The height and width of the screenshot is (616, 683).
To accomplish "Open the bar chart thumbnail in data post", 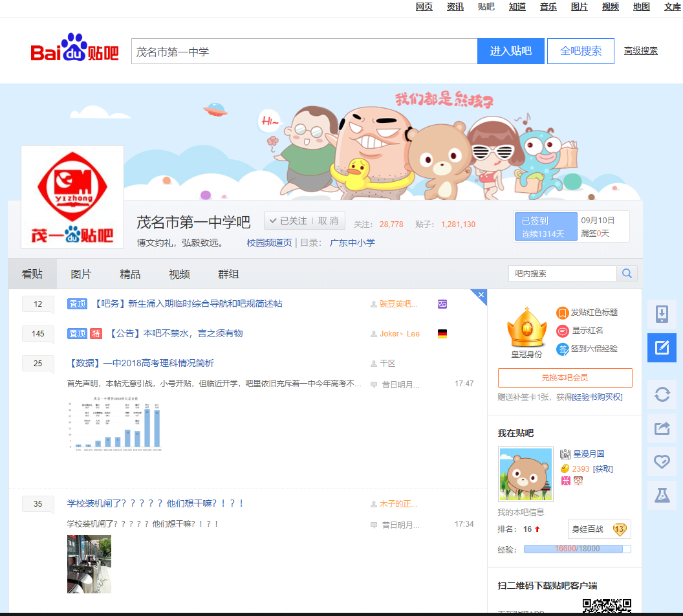I will [114, 424].
